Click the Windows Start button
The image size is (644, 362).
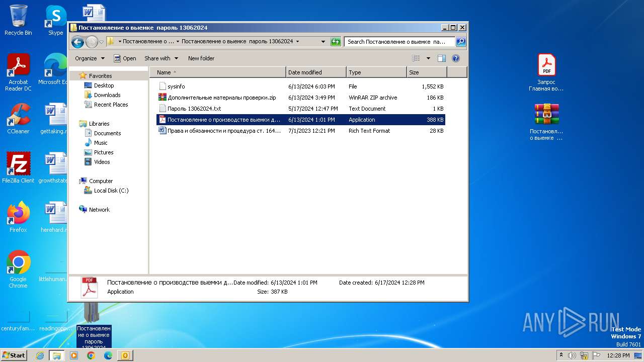coord(14,355)
